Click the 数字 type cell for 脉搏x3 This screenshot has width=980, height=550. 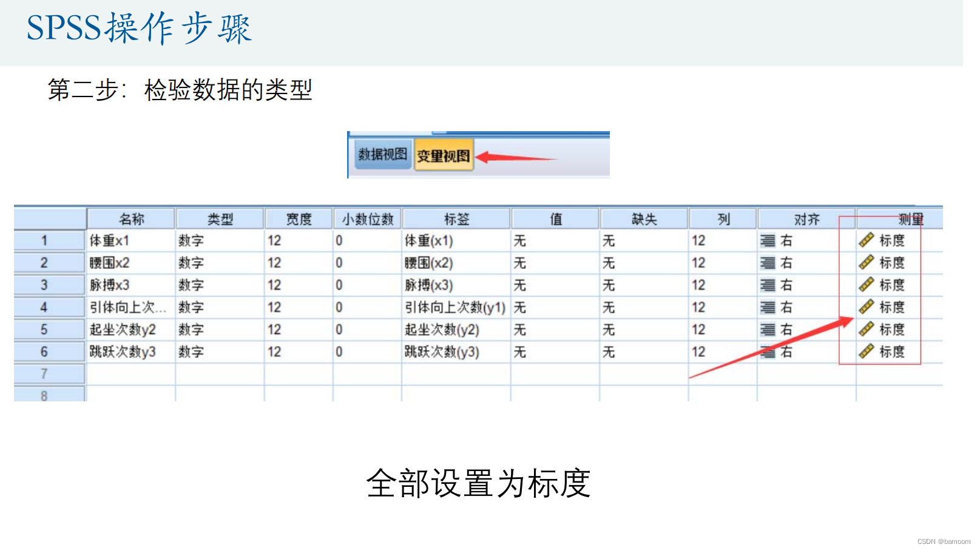(220, 285)
